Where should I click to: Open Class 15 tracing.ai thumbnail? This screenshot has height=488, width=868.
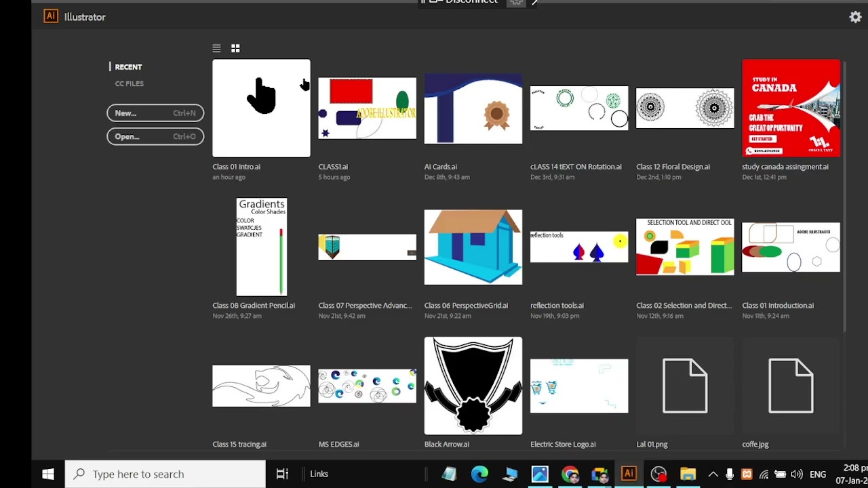click(261, 386)
